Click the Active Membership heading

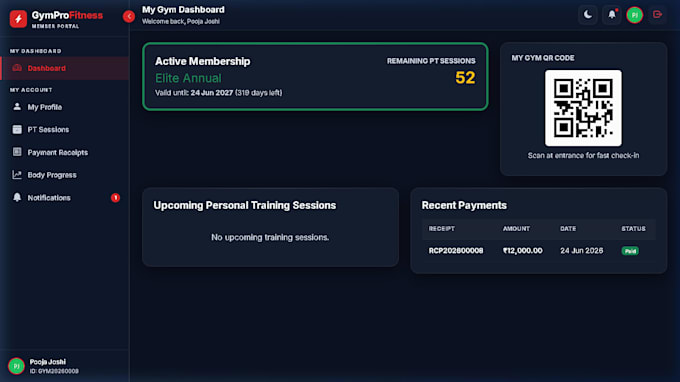[x=203, y=61]
